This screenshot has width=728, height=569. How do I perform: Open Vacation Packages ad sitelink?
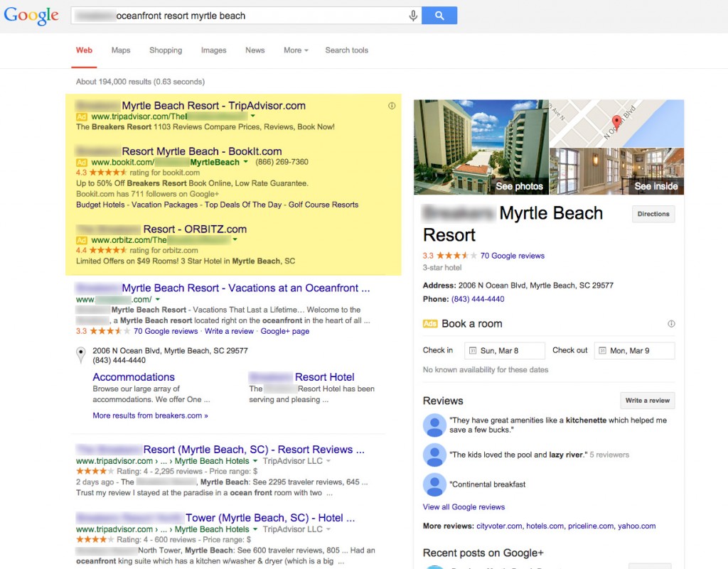pos(164,205)
